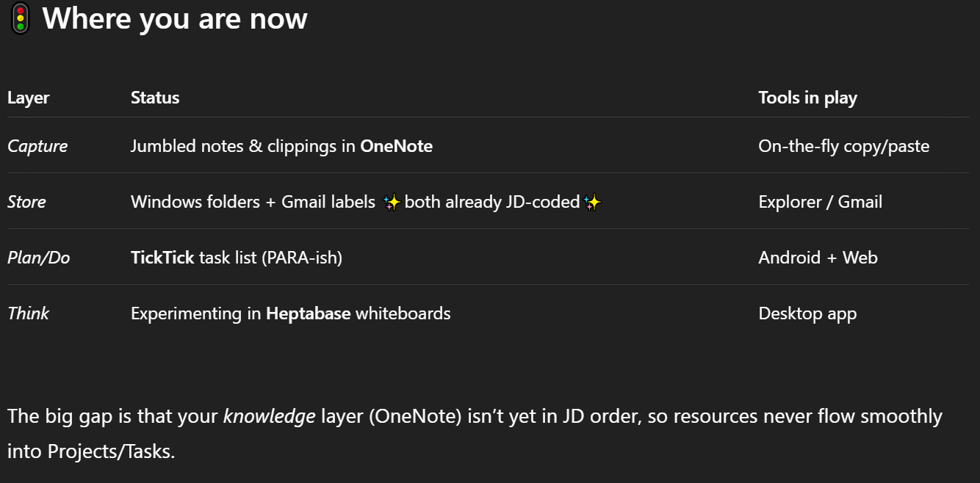Click the 'Explorer / Gmail' cell
The height and width of the screenshot is (483, 980).
[820, 202]
